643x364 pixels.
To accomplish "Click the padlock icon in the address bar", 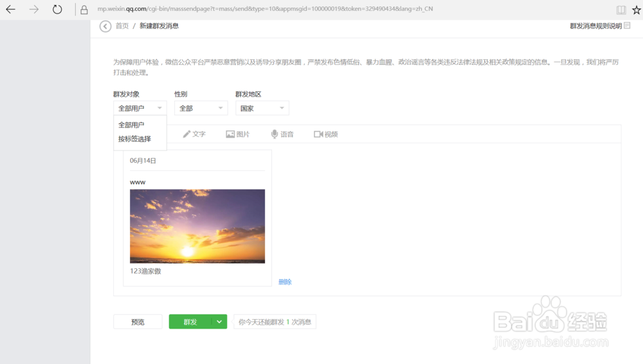I will pyautogui.click(x=84, y=10).
